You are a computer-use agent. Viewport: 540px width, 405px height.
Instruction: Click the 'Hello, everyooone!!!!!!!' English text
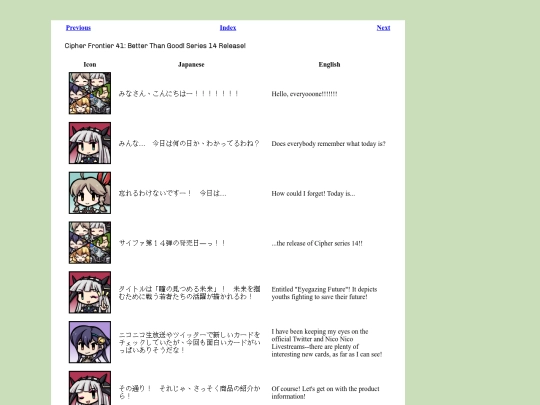click(304, 94)
